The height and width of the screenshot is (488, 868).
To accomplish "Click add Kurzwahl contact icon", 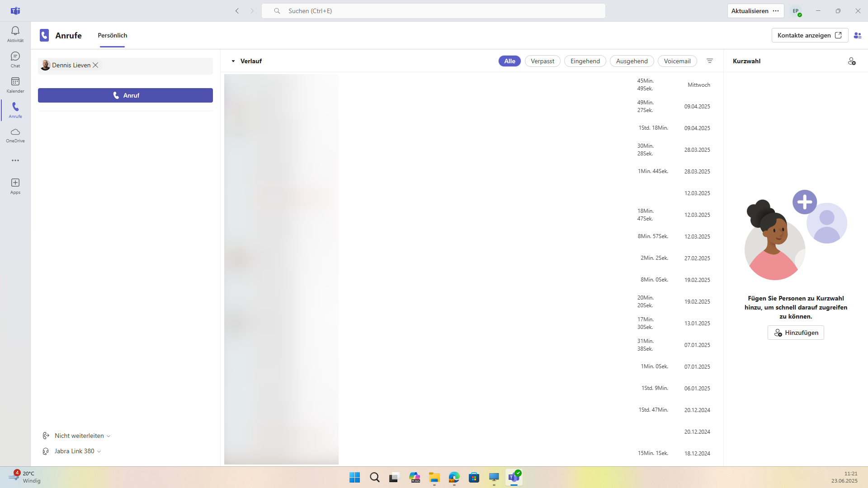I will coord(852,61).
